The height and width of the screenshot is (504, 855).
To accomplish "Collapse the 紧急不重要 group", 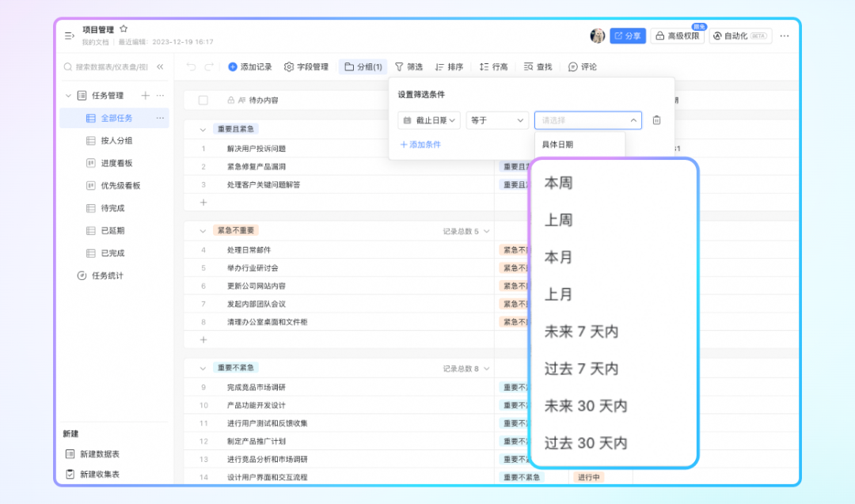I will coord(203,230).
